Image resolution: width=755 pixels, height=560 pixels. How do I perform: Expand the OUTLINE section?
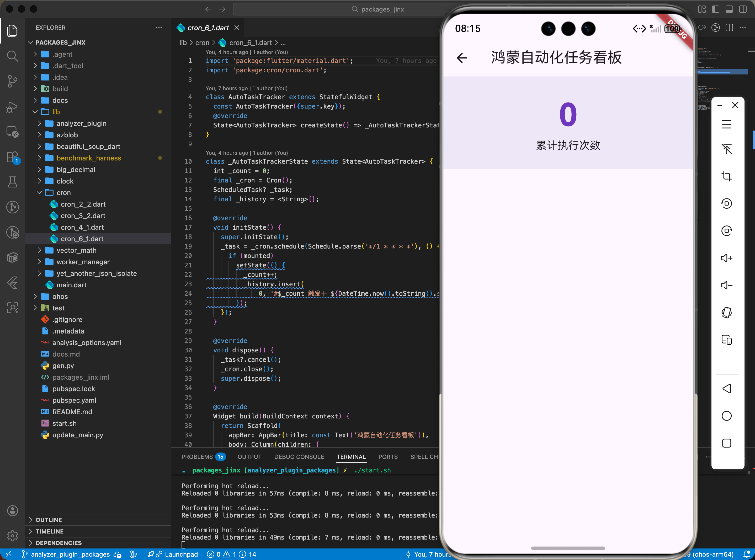click(x=49, y=520)
